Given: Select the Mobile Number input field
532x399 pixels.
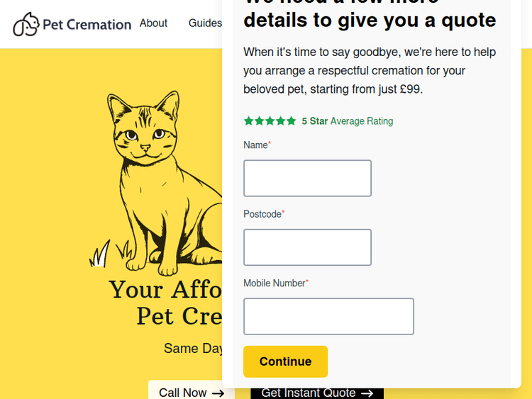Looking at the screenshot, I should (x=328, y=316).
